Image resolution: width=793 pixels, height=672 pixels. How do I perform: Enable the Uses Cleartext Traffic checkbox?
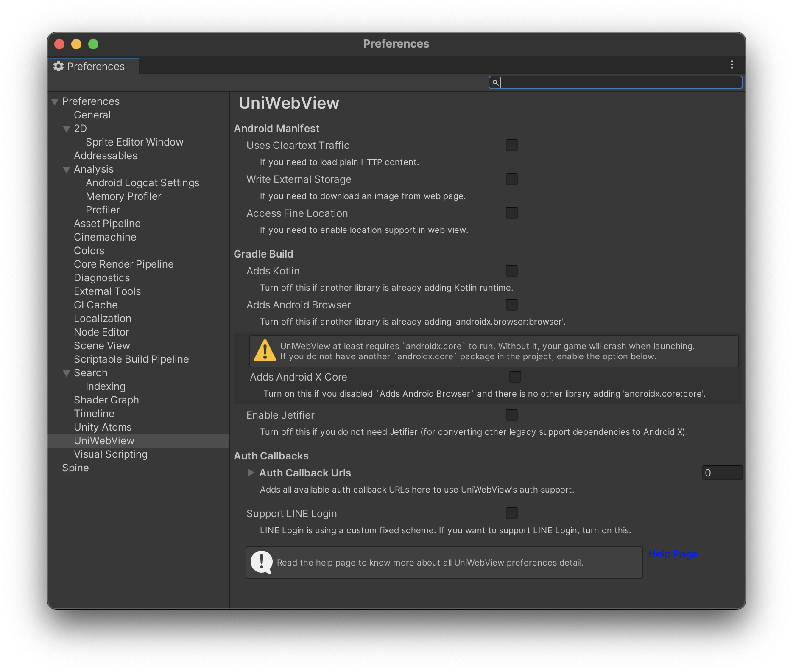click(x=512, y=145)
